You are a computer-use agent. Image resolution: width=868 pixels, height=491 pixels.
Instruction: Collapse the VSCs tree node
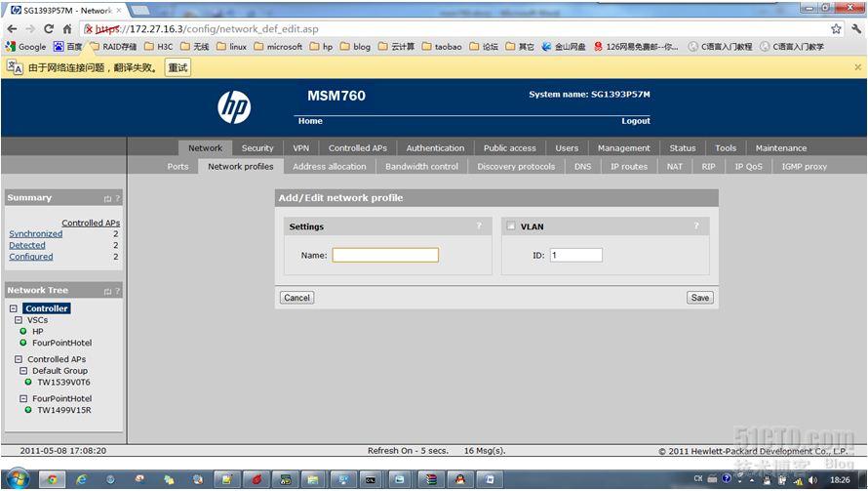19,320
